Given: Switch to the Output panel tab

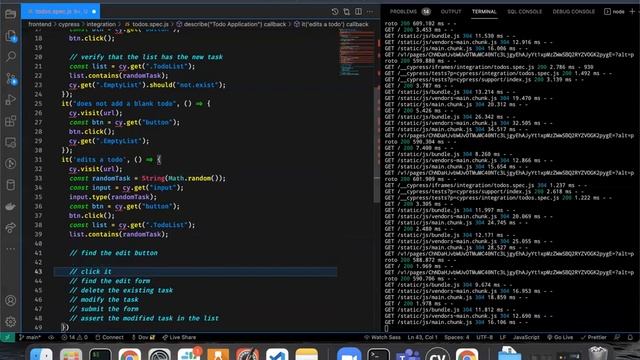Looking at the screenshot, I should click(451, 11).
